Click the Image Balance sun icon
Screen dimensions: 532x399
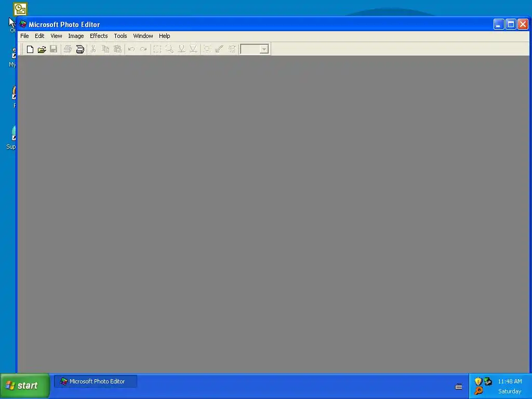pos(207,49)
